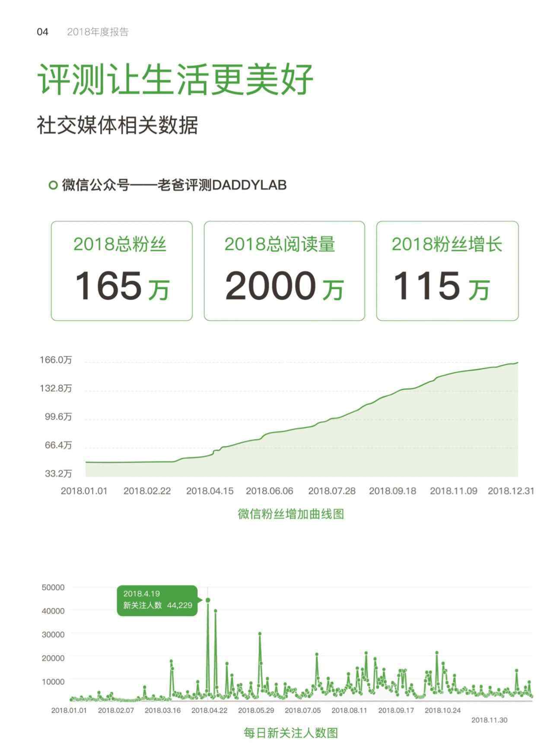553x756 pixels.
Task: Select the 2018总粉丝 165万 card
Action: (121, 271)
